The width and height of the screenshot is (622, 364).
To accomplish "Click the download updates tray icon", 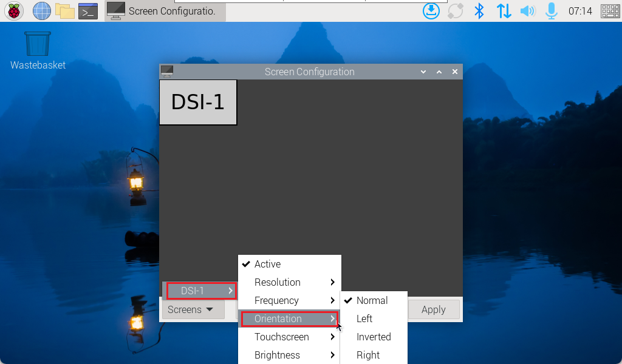I will click(431, 11).
